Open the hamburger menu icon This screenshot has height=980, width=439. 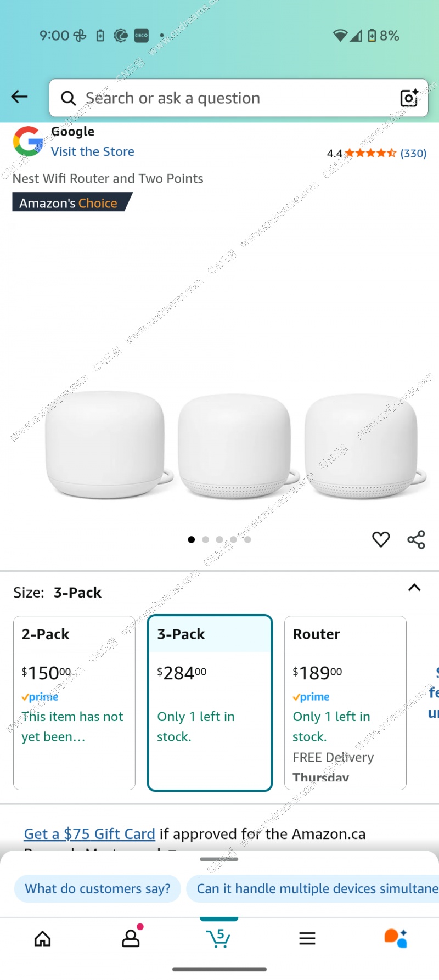(307, 938)
